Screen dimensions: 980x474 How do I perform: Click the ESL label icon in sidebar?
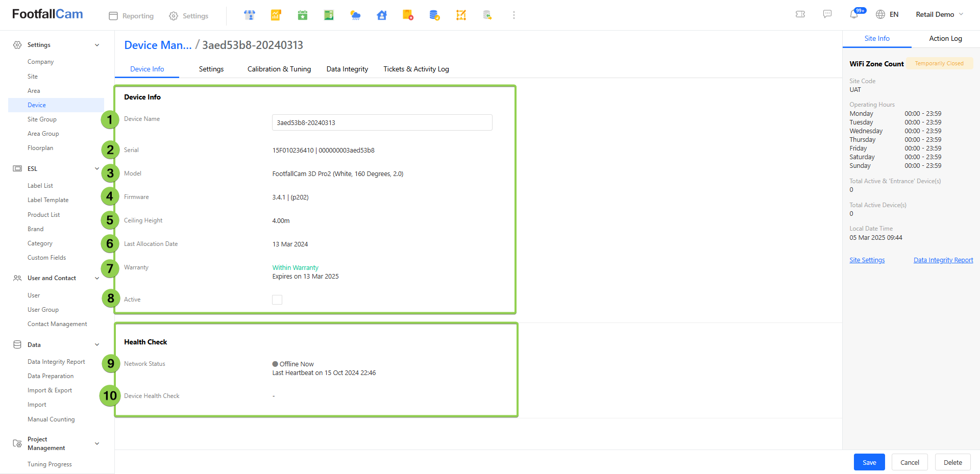17,168
